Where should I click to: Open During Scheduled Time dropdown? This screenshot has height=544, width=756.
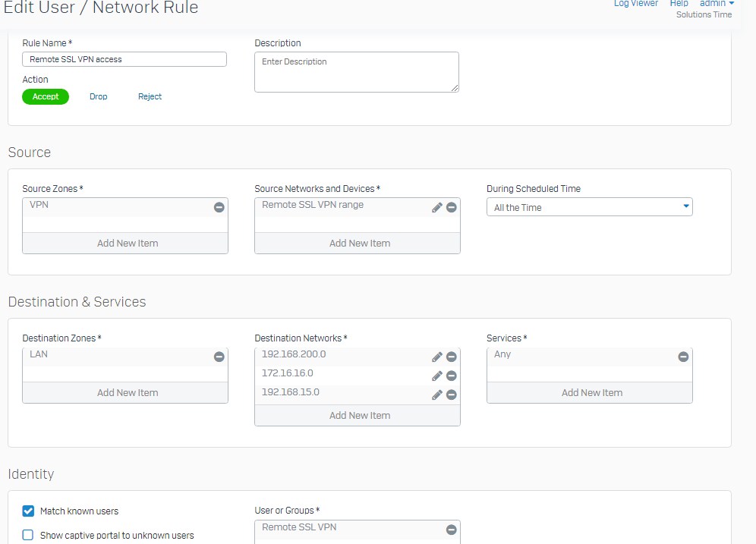coord(590,207)
